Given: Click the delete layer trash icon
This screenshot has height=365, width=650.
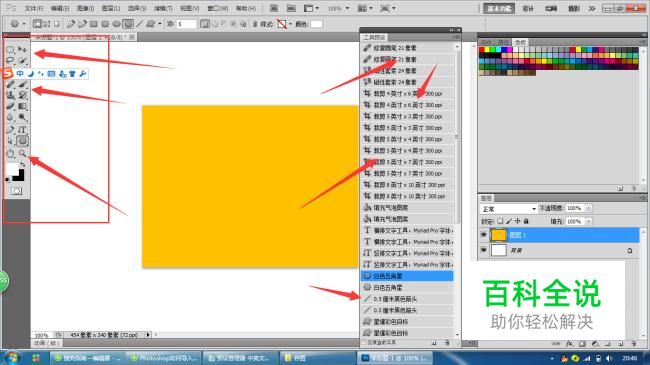Looking at the screenshot, I should [633, 344].
